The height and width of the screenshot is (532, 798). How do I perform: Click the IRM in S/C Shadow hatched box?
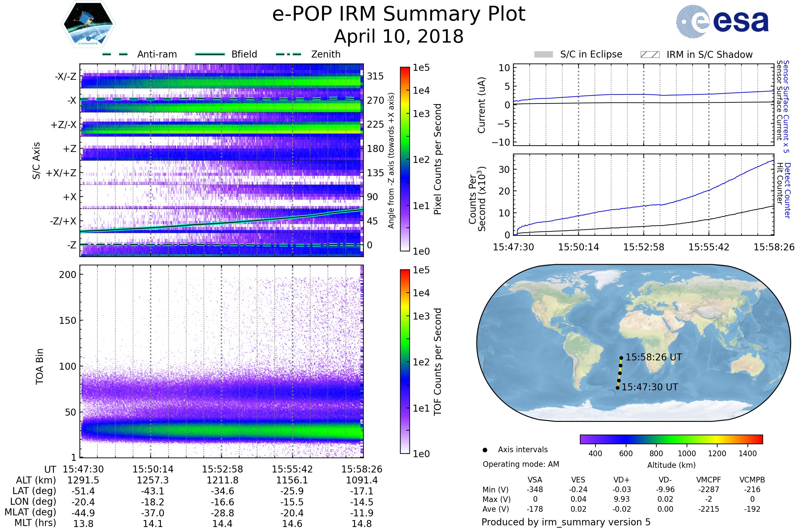point(650,55)
